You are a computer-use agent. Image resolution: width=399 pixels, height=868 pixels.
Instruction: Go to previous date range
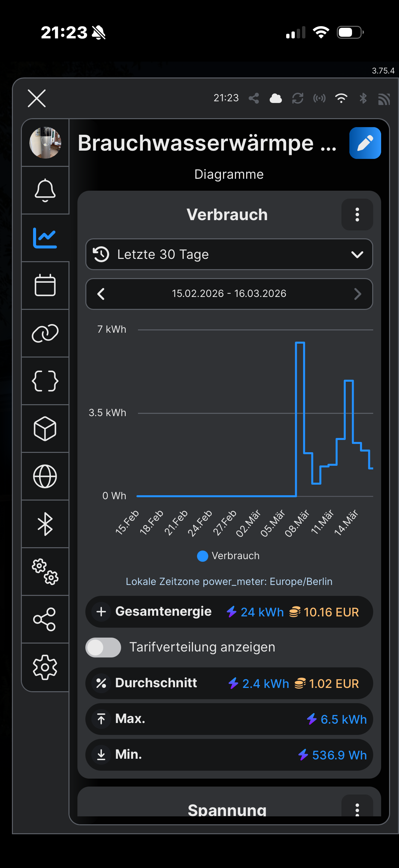tap(101, 294)
